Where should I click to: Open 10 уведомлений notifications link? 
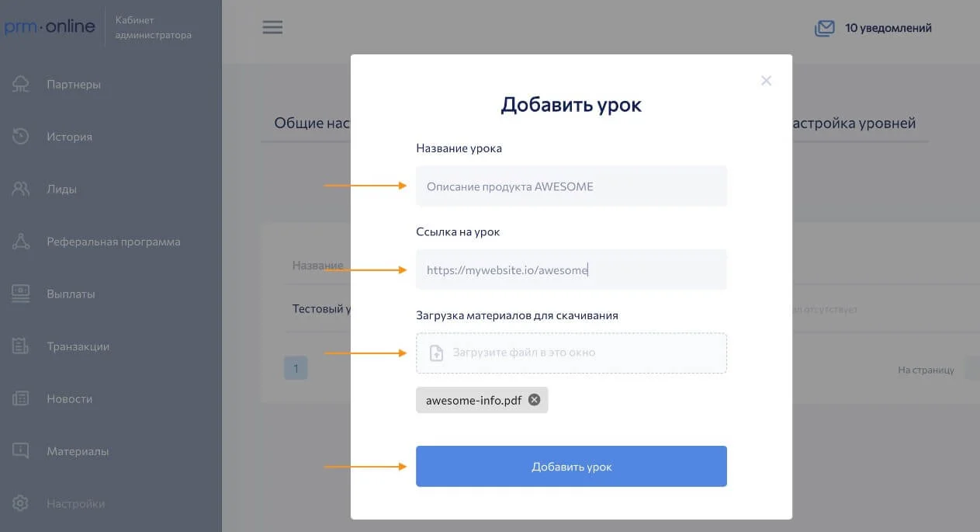(x=888, y=28)
